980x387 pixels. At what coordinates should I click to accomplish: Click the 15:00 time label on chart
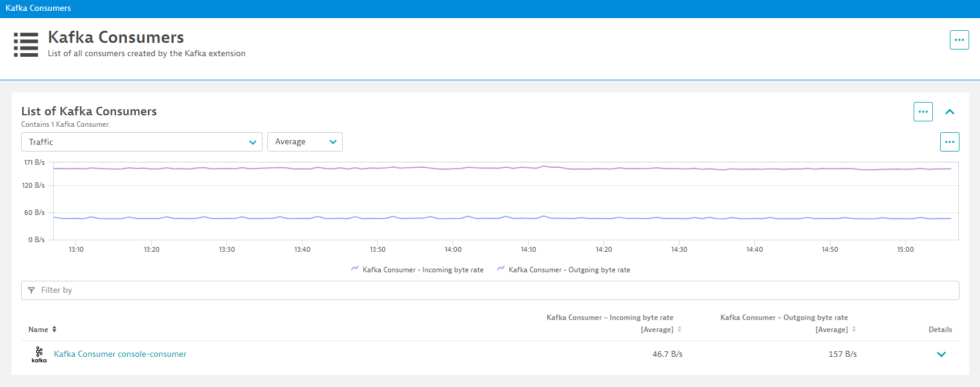pos(905,249)
